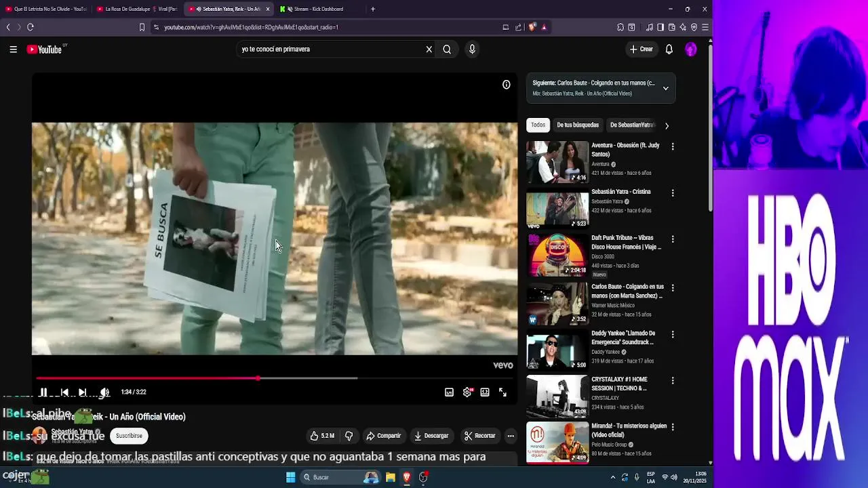Image resolution: width=868 pixels, height=488 pixels.
Task: Toggle the browser sidebar panel
Action: pos(660,27)
